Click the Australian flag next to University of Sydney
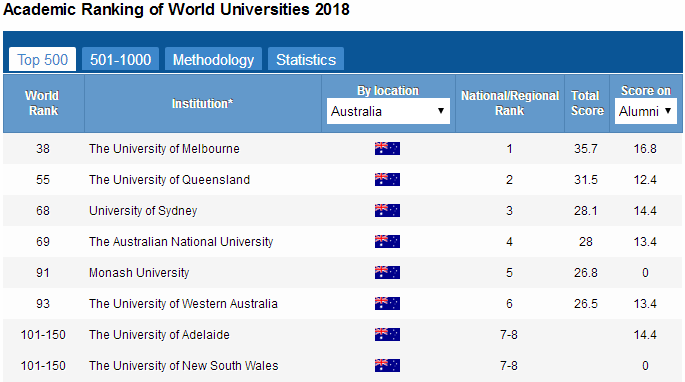Screen dimensions: 685x382 pyautogui.click(x=387, y=211)
